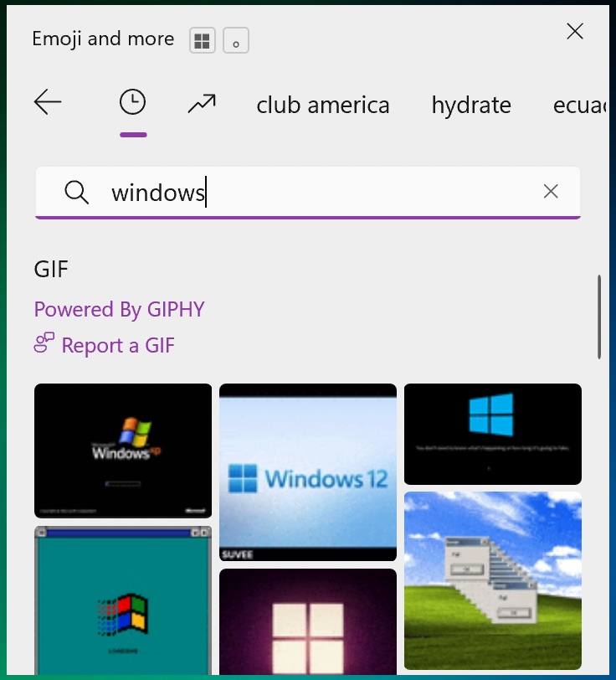This screenshot has height=680, width=616.
Task: Open the trending arrow tab
Action: tap(202, 103)
